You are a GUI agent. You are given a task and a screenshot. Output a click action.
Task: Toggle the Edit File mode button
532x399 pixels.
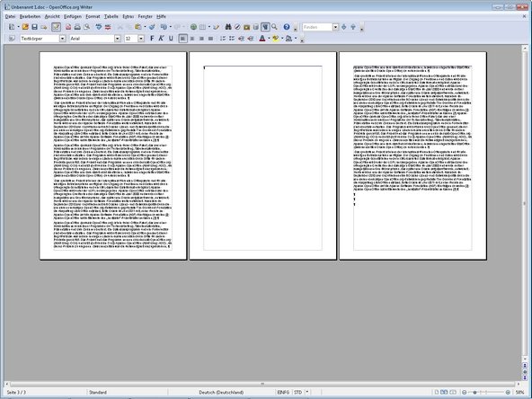pyautogui.click(x=56, y=27)
